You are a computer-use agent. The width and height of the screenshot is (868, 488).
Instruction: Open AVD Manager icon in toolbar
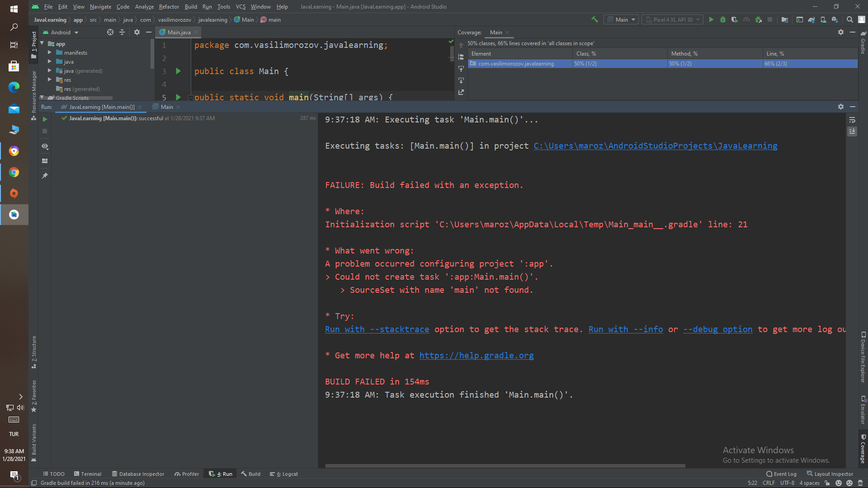823,19
